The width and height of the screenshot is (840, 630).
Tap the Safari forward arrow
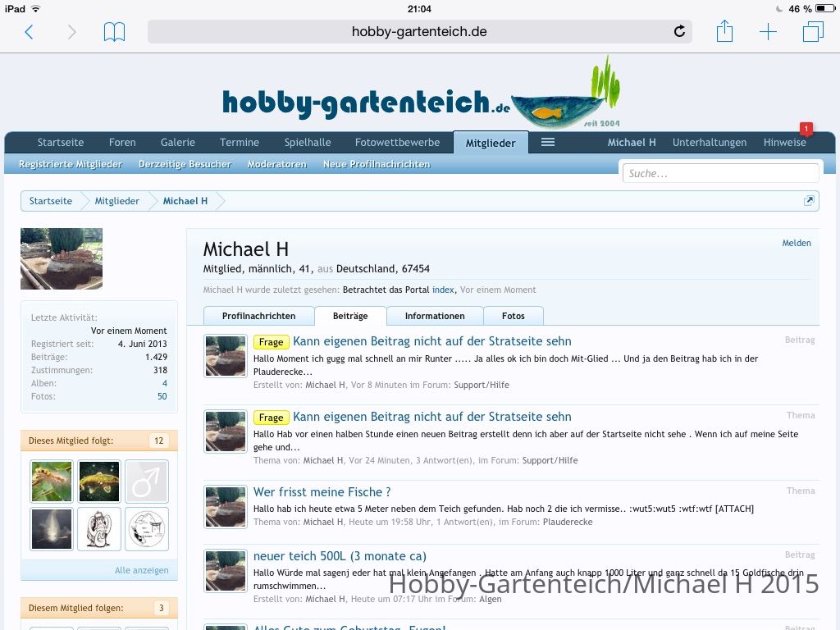coord(72,32)
